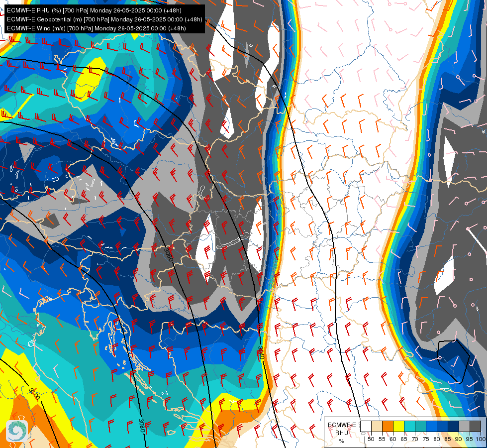Click the swirl logo icon in the corner

(x=17, y=431)
